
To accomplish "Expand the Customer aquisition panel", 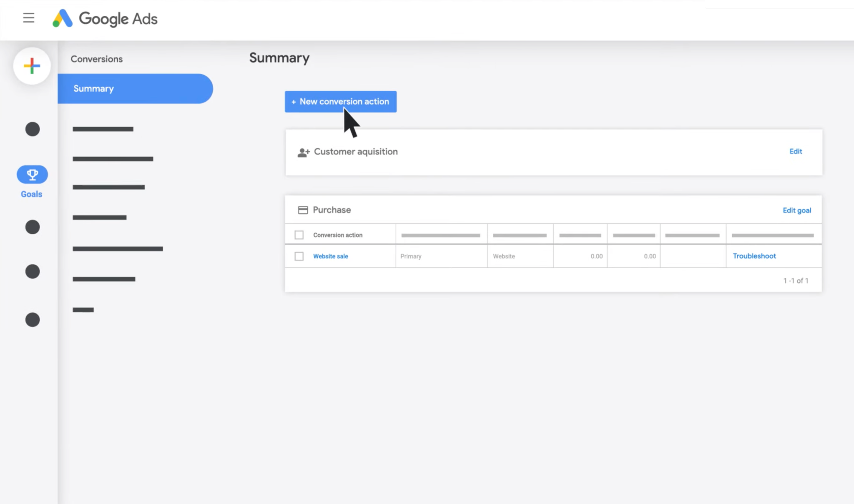I will (356, 152).
